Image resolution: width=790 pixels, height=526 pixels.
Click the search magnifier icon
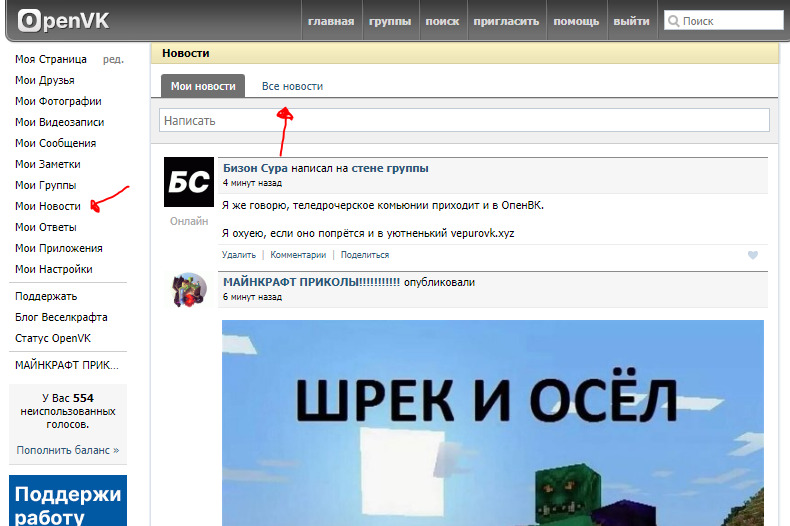[674, 21]
